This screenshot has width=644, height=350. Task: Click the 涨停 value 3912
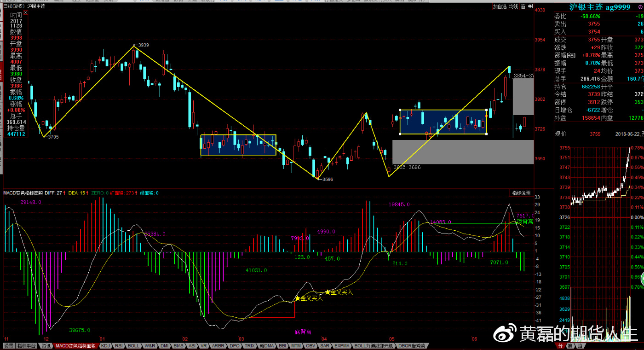(x=594, y=102)
